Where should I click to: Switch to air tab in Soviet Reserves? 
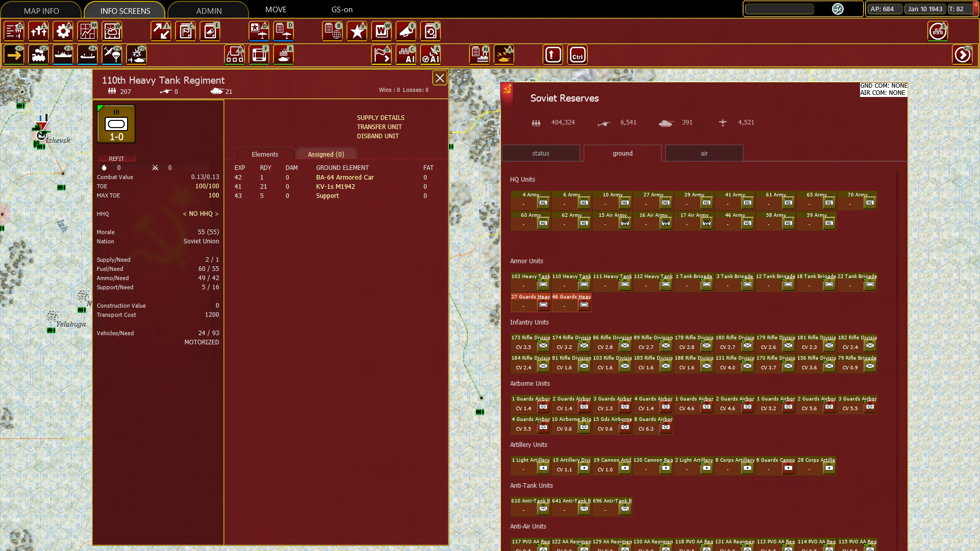click(704, 154)
